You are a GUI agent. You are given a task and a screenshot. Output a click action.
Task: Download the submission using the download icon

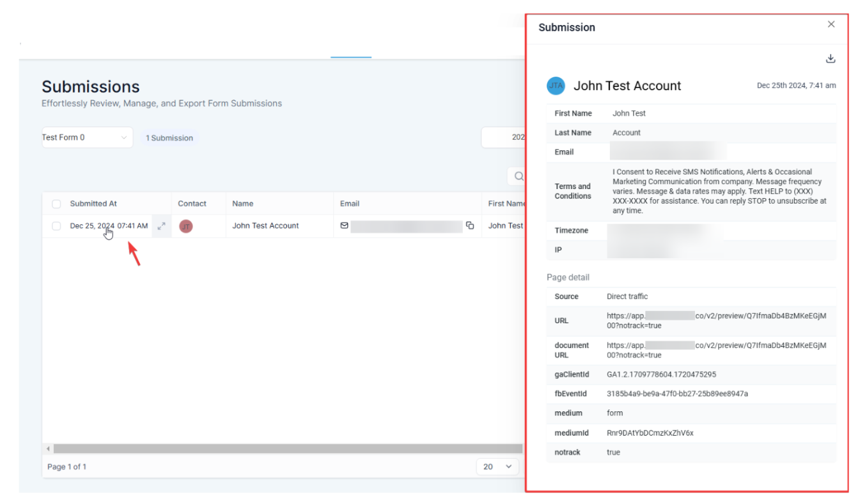831,59
